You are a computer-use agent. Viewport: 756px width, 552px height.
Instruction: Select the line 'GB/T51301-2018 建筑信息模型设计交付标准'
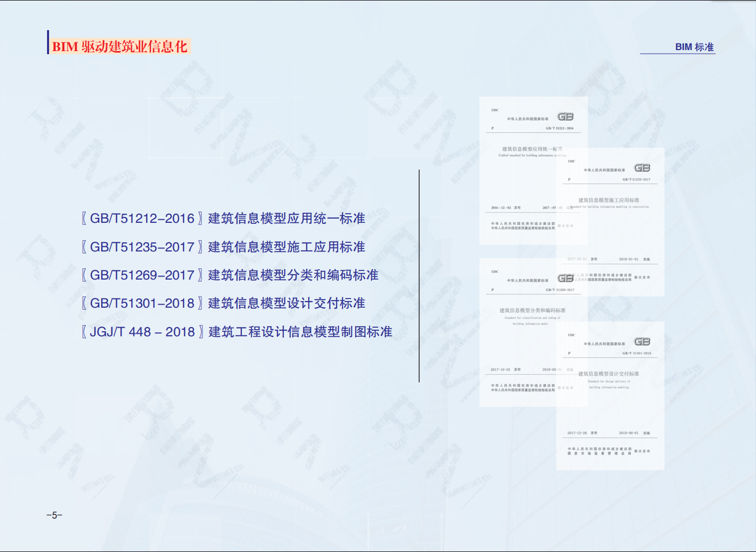click(x=223, y=303)
